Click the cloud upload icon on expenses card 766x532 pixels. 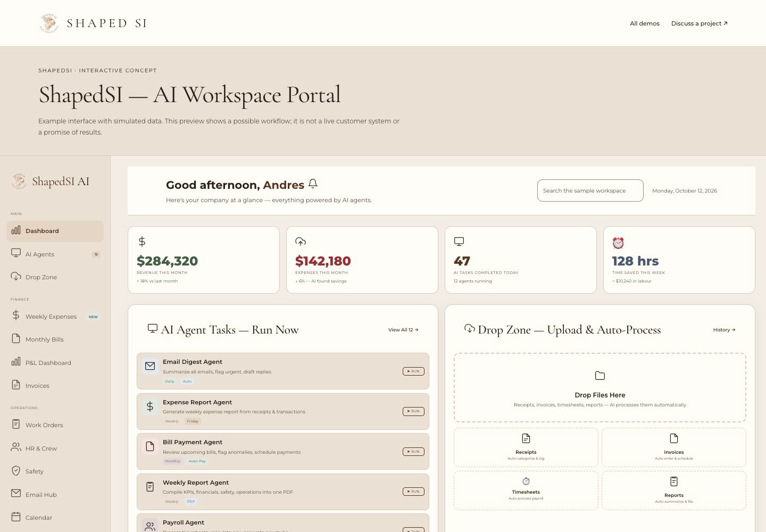click(301, 242)
